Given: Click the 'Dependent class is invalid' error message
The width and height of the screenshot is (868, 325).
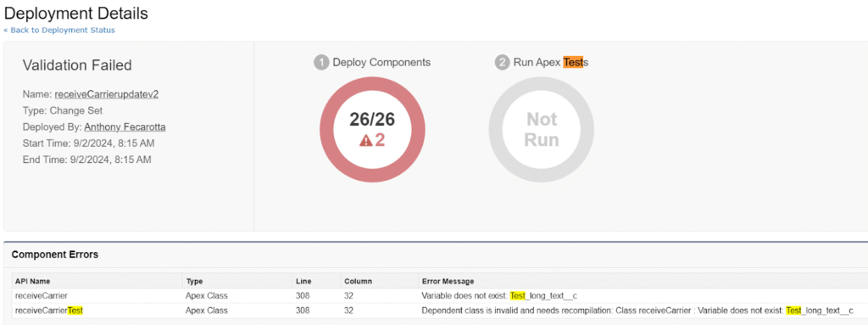Looking at the screenshot, I should click(x=637, y=310).
